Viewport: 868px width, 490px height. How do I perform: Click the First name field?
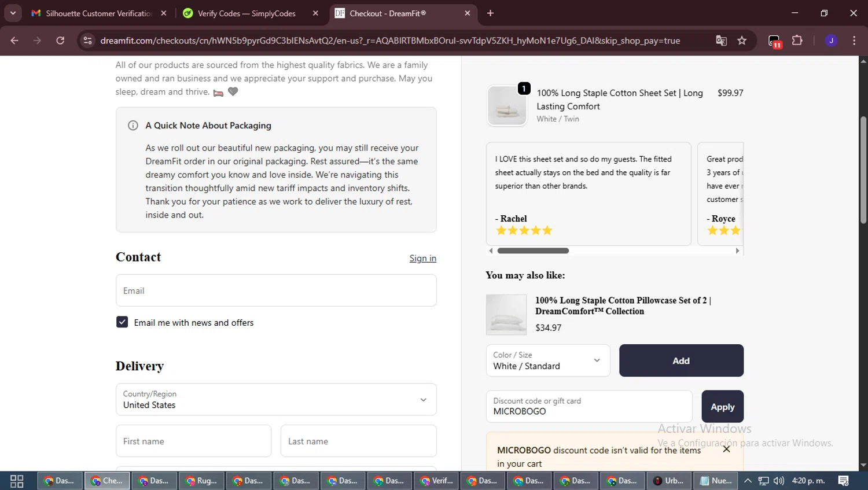(x=193, y=441)
